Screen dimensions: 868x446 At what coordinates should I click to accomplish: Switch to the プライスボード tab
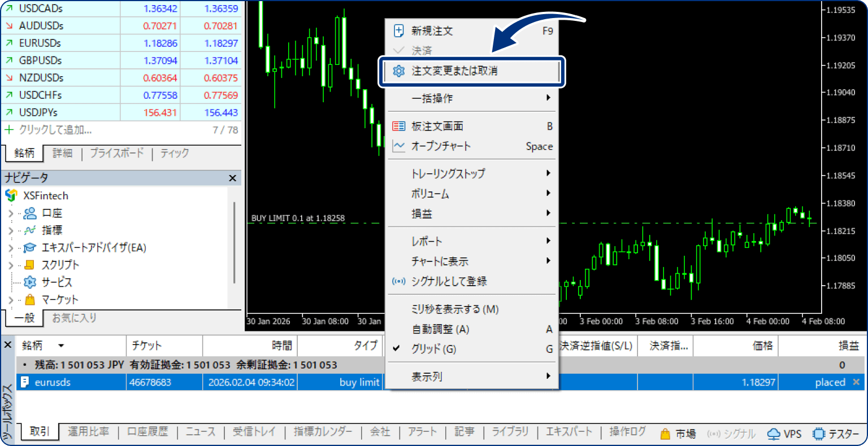tap(118, 153)
